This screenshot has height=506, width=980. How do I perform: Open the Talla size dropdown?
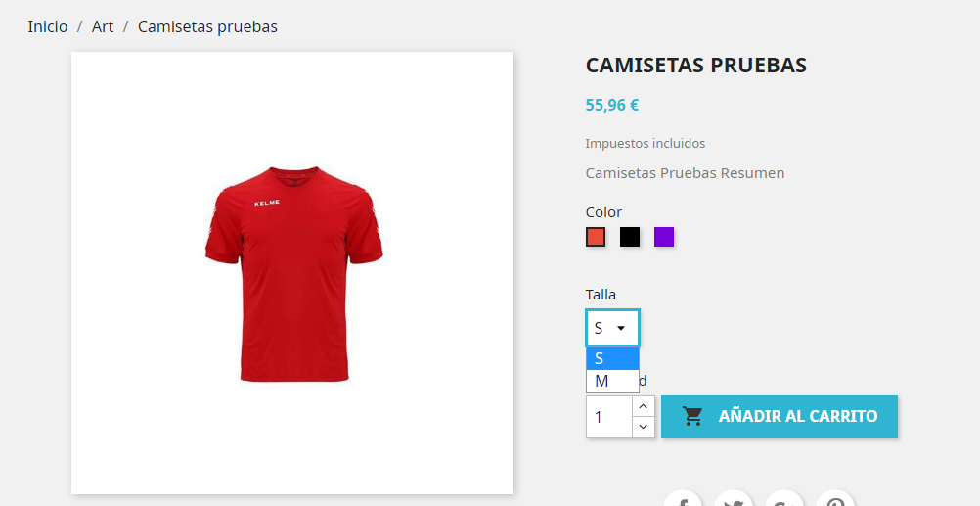pos(612,328)
